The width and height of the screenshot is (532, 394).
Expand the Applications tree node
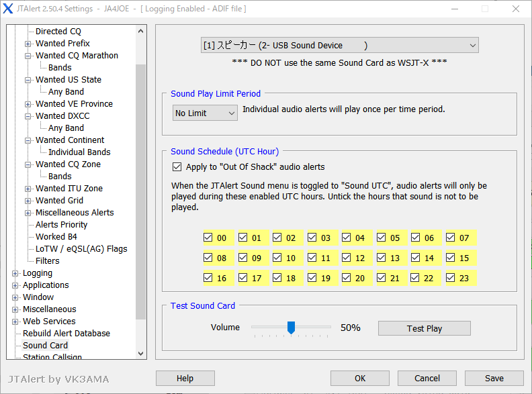pyautogui.click(x=15, y=285)
